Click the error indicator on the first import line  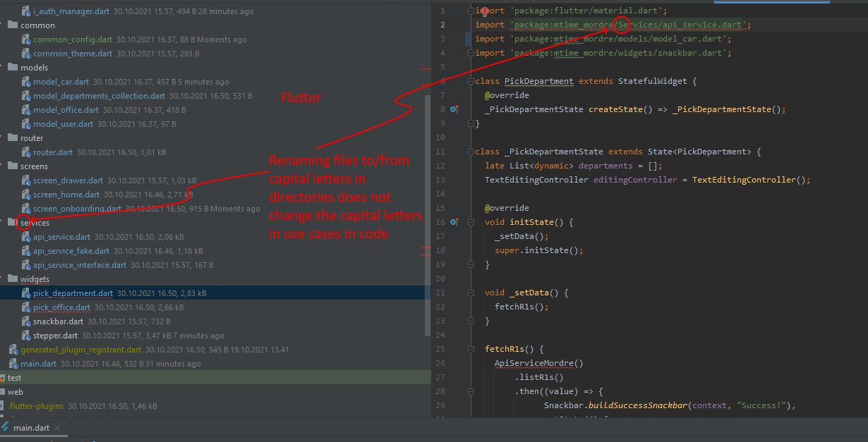pyautogui.click(x=484, y=10)
